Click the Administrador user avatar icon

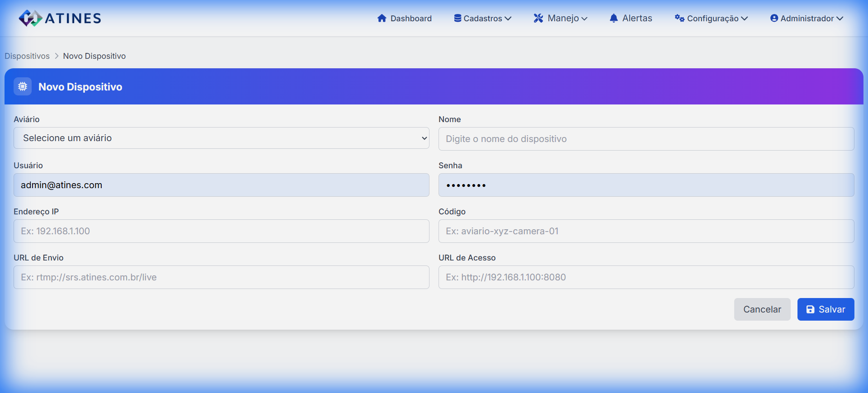(x=774, y=18)
